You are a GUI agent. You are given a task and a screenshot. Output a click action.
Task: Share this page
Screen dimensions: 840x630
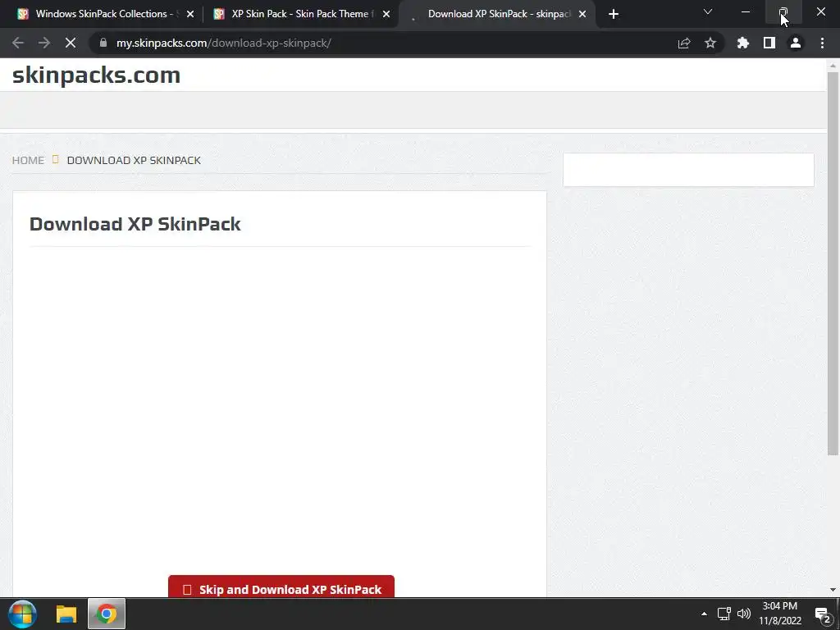coord(684,43)
